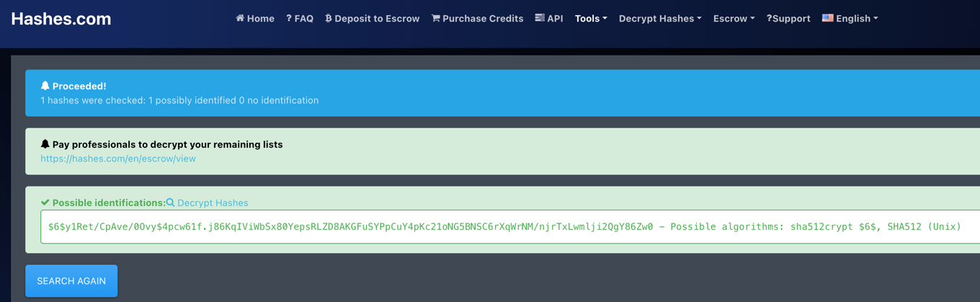The image size is (980, 302).
Task: Click the FAQ question mark icon
Action: (289, 18)
